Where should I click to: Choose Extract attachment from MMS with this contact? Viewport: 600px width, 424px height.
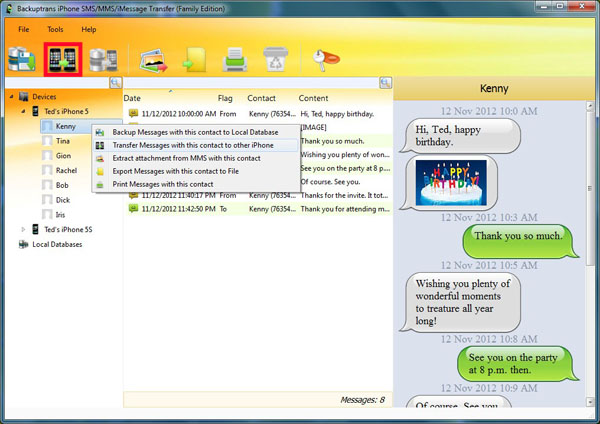point(196,158)
